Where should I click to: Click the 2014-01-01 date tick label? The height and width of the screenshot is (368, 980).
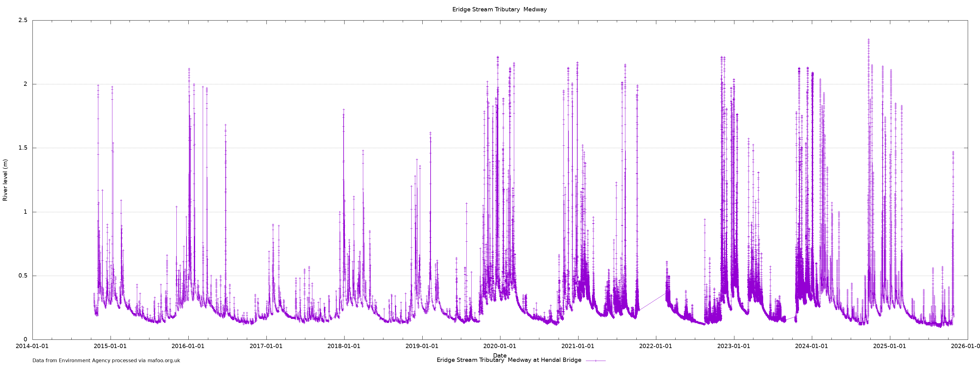point(32,346)
